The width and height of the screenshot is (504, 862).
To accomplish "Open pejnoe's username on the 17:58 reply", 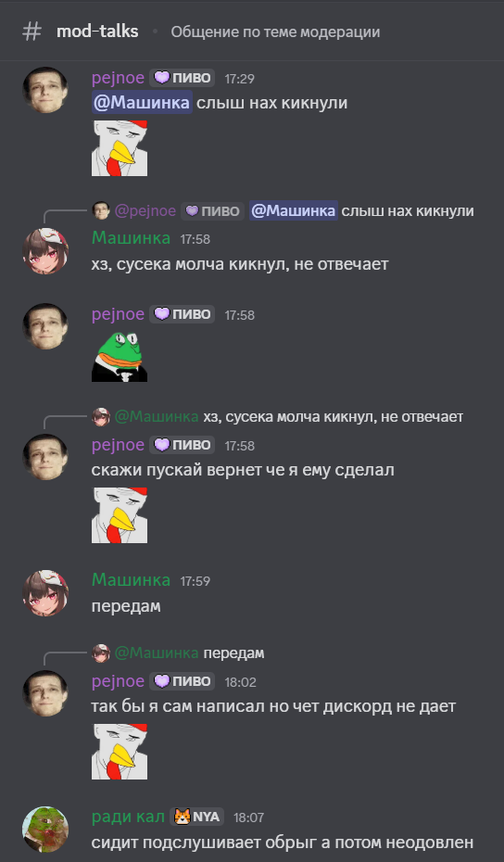I will [x=119, y=445].
